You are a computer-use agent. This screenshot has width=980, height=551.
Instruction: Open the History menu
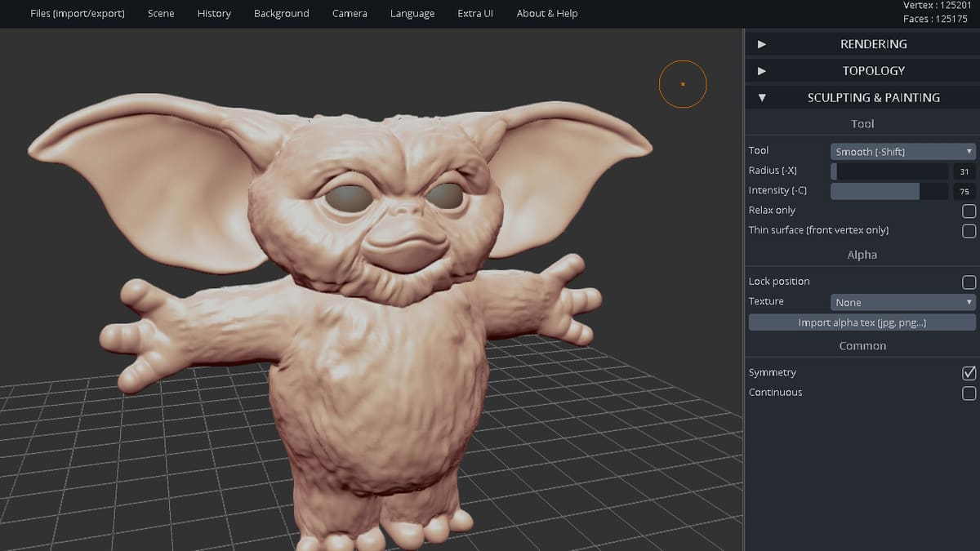pyautogui.click(x=214, y=13)
